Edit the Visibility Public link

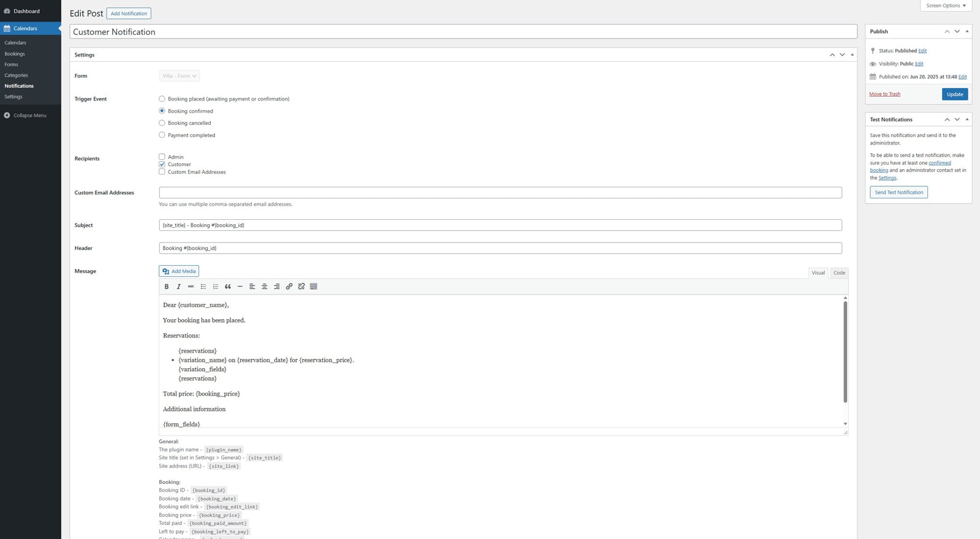pyautogui.click(x=919, y=64)
